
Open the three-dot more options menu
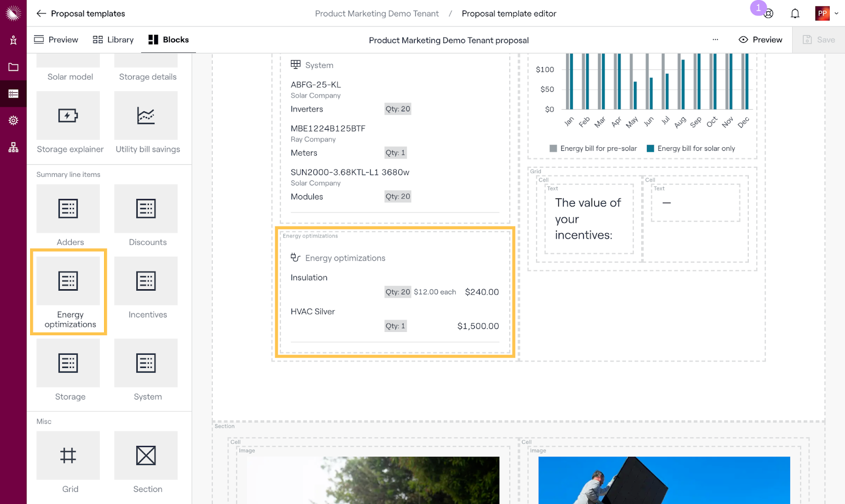click(x=715, y=40)
